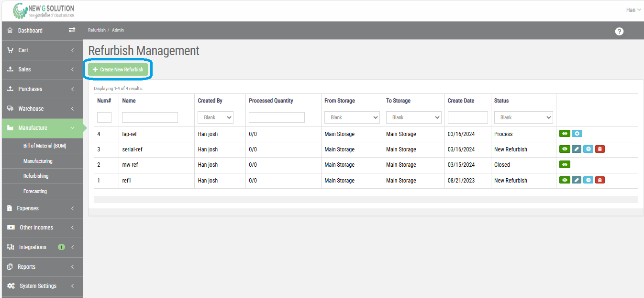Click the Manufacture folder icon
Screen dimensions: 644x298
(x=11, y=128)
